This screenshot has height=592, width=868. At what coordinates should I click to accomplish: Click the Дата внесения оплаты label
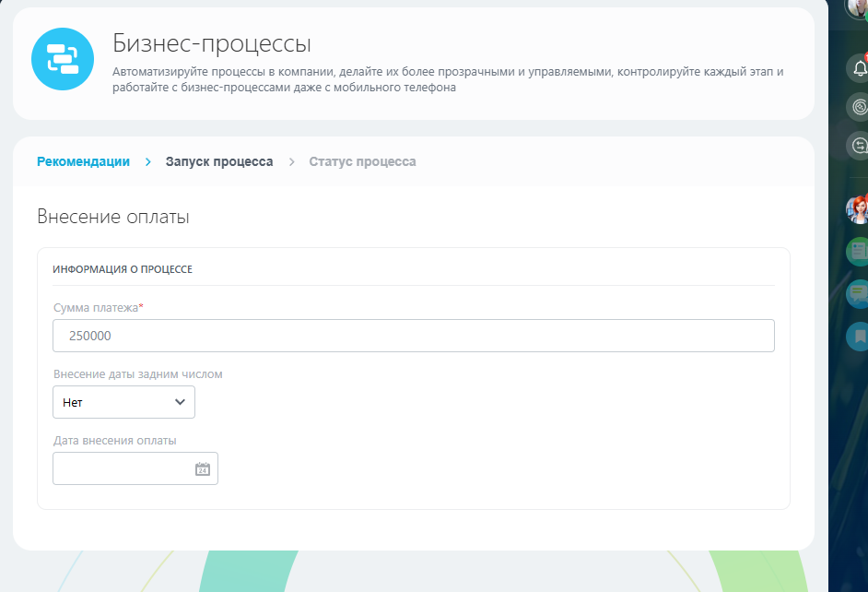pos(114,441)
